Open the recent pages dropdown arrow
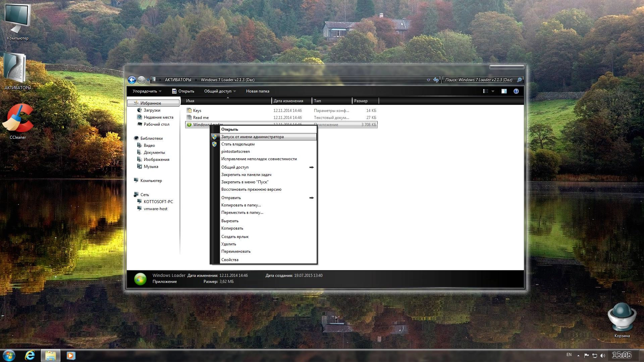The image size is (644, 362). tap(148, 80)
